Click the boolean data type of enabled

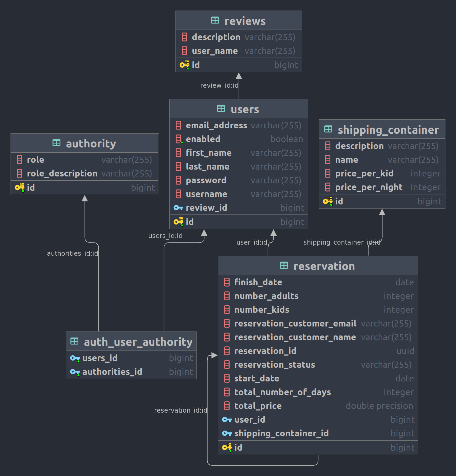[287, 139]
